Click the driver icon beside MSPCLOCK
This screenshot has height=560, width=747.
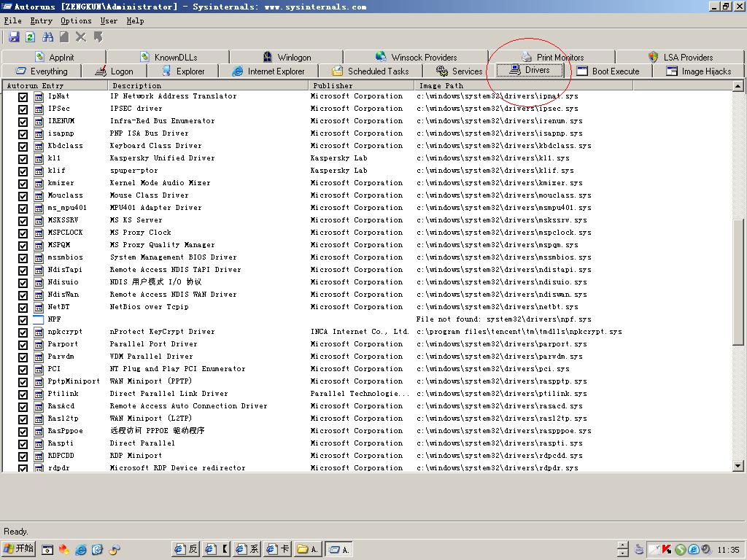(39, 233)
